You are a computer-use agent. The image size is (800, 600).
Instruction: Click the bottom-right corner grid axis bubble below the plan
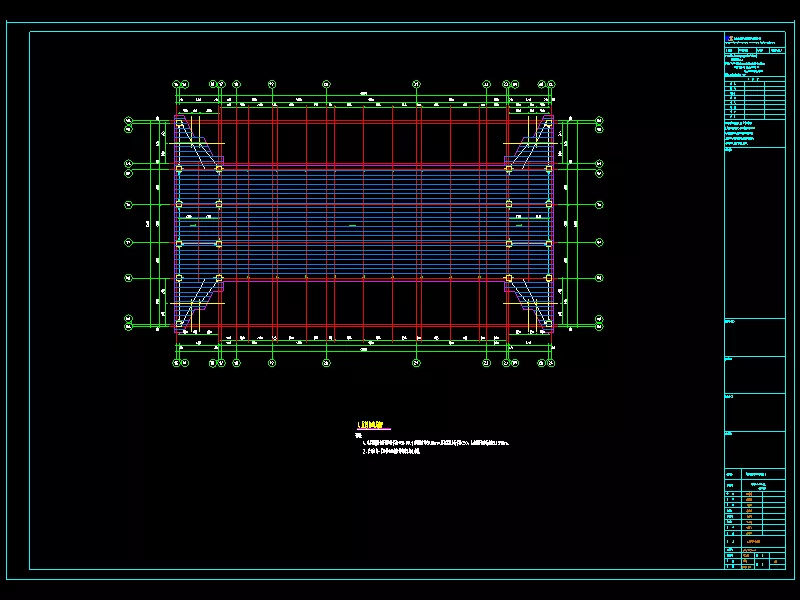click(x=552, y=364)
